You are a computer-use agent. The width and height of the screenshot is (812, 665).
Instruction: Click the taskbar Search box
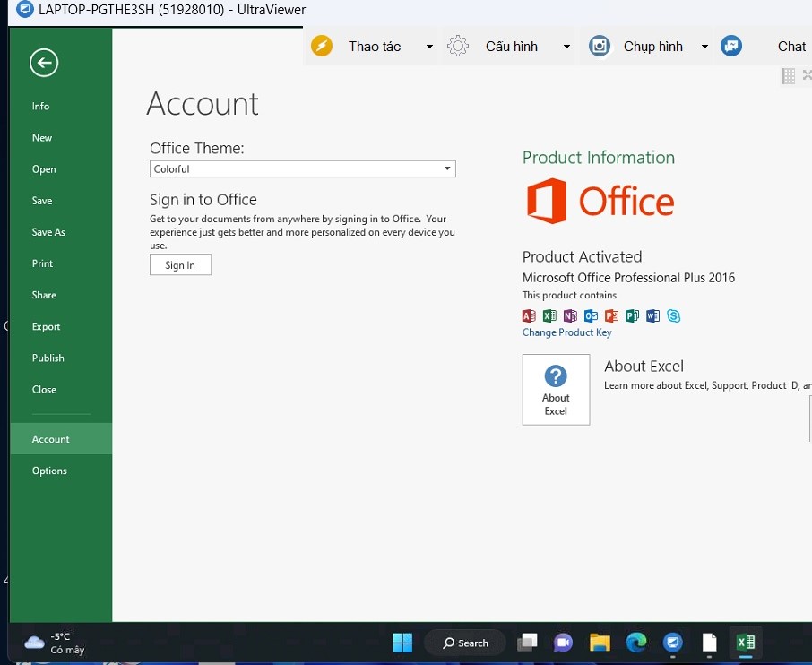pyautogui.click(x=465, y=643)
